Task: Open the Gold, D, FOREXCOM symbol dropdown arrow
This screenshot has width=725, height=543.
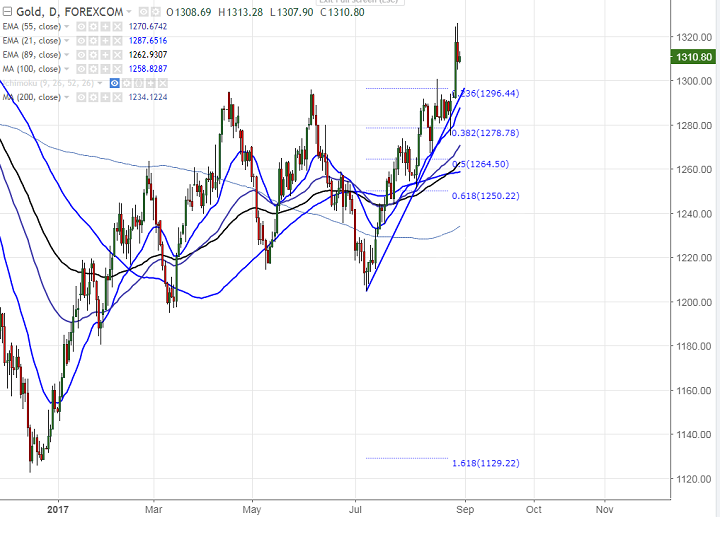Action: [x=129, y=12]
